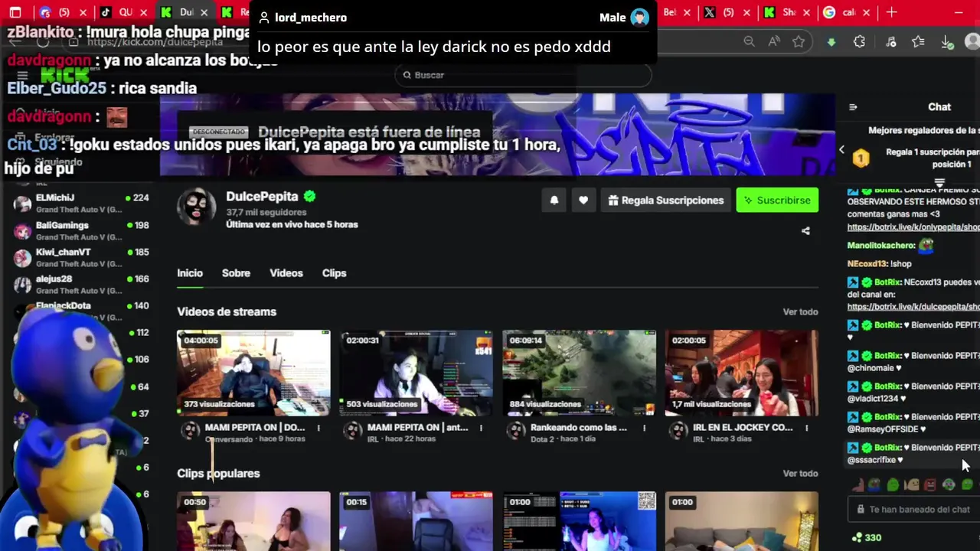The height and width of the screenshot is (551, 980).
Task: Click ELMichiJ channel avatar in sidebar
Action: (22, 204)
